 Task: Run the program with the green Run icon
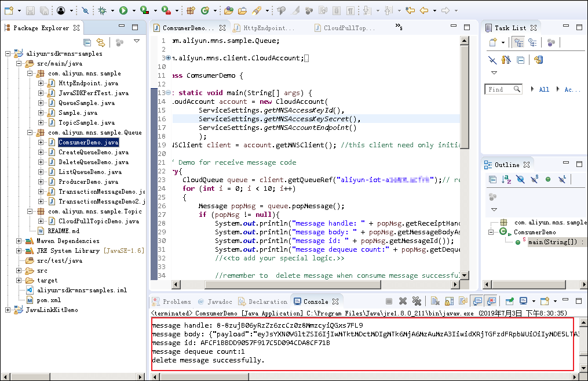pyautogui.click(x=123, y=10)
